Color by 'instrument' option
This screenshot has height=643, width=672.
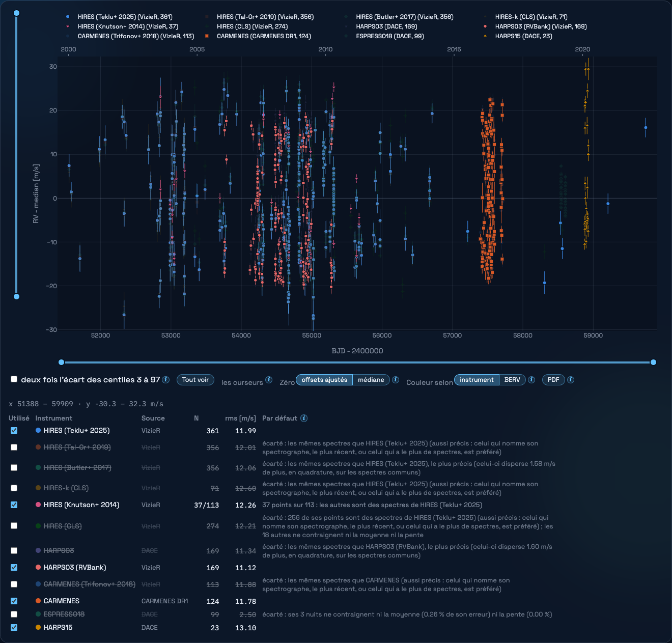coord(477,380)
